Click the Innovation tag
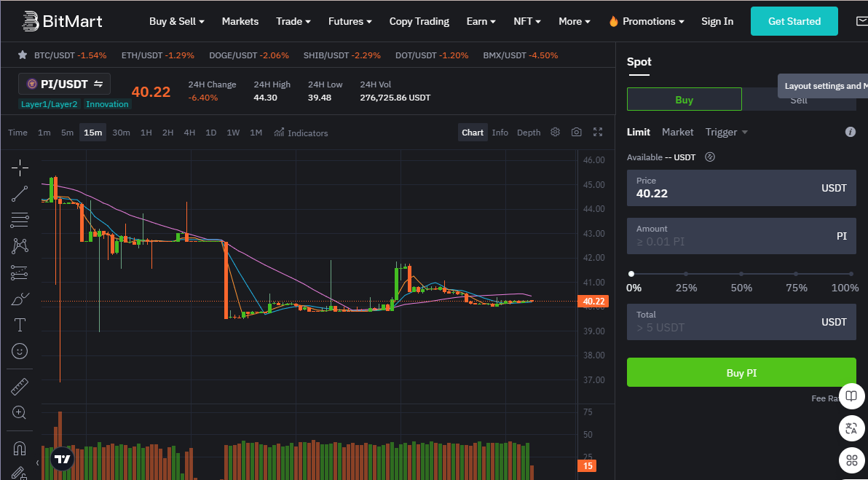Image resolution: width=868 pixels, height=480 pixels. [x=107, y=104]
